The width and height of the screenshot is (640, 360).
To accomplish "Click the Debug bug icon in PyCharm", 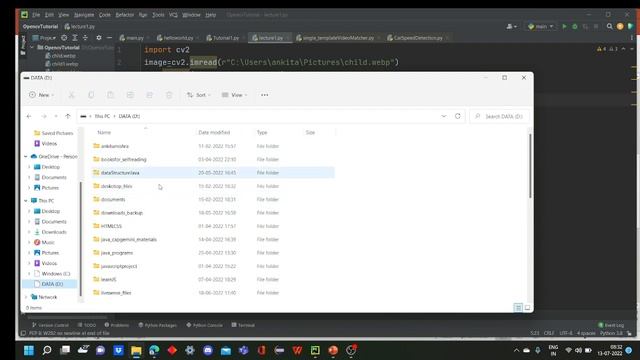I will tap(575, 26).
